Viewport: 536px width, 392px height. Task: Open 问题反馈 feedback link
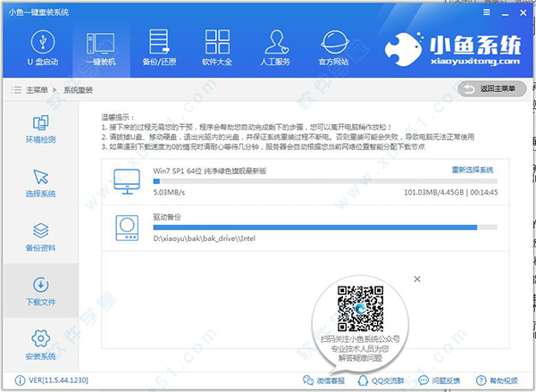pos(440,380)
